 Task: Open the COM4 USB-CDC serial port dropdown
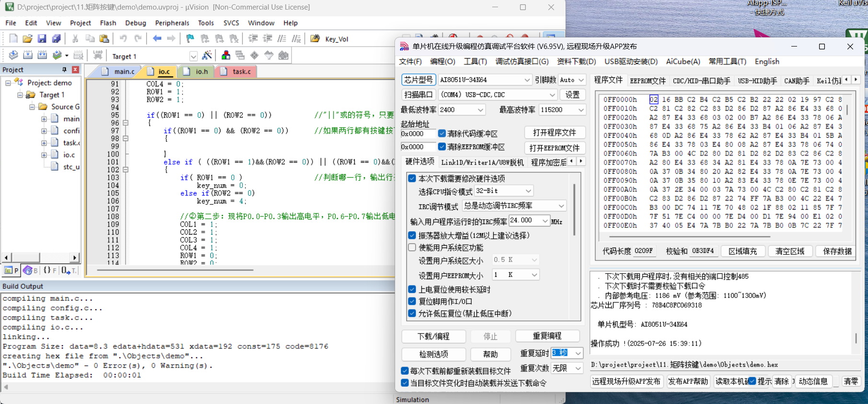498,95
